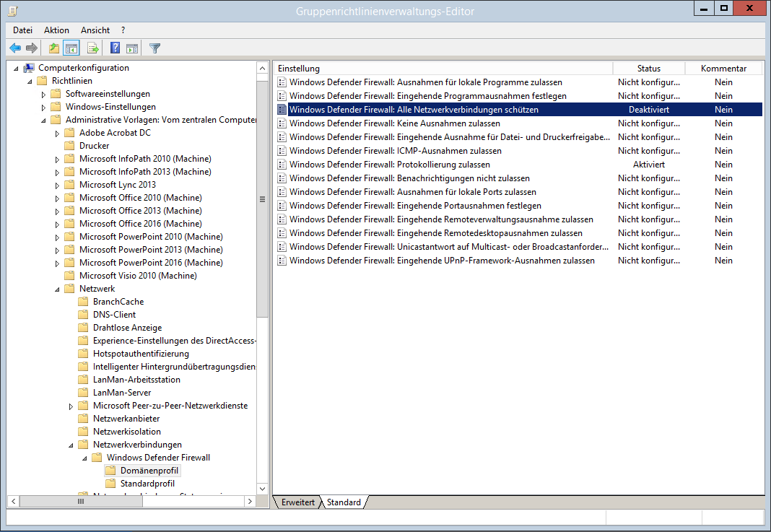The height and width of the screenshot is (532, 771).
Task: Click the Filter funnel toolbar icon
Action: coord(155,48)
